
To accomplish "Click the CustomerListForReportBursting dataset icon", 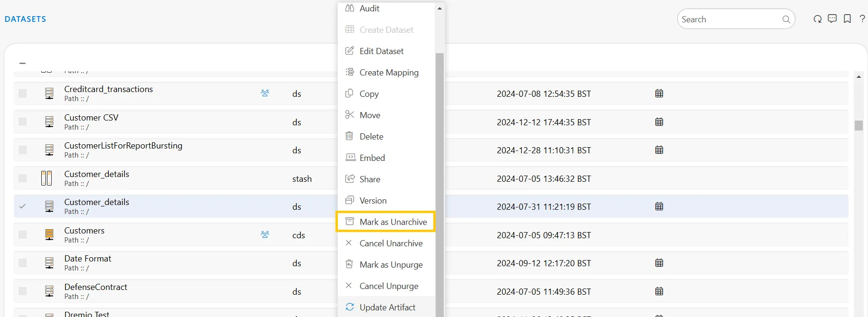I will pos(49,150).
